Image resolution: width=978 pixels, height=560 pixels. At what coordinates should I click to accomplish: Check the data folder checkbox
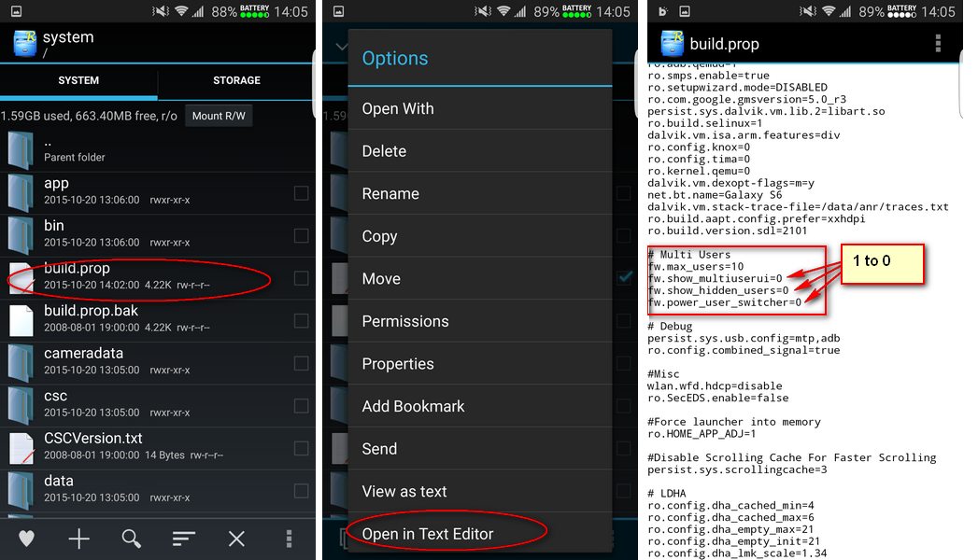point(302,491)
